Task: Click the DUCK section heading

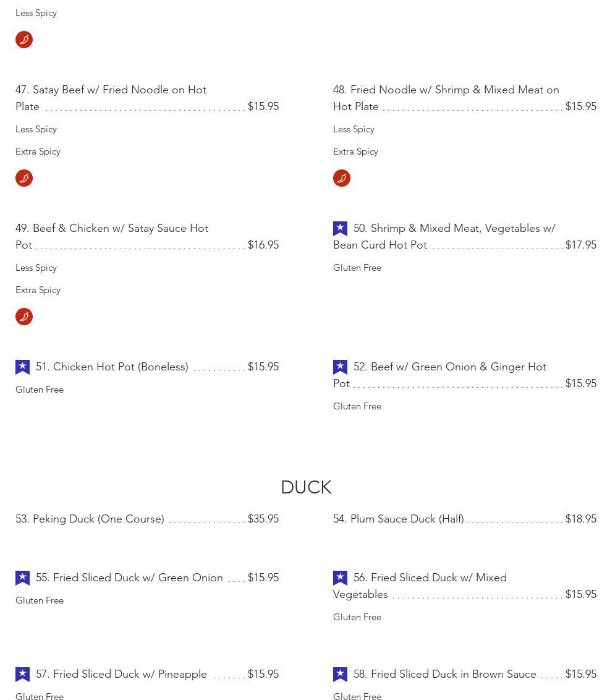Action: [x=306, y=487]
